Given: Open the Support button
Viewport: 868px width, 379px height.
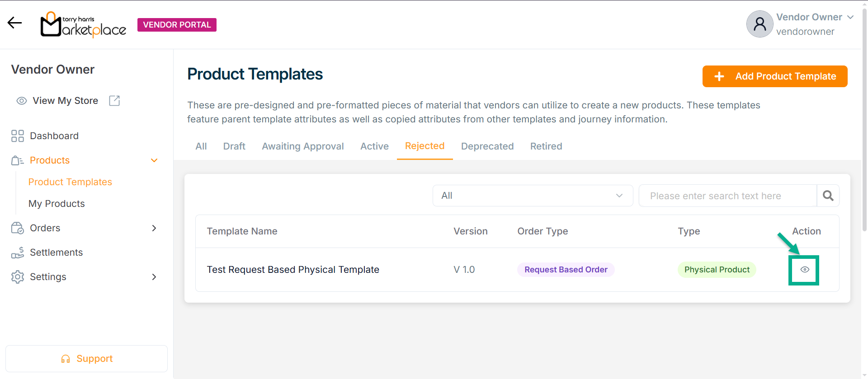Looking at the screenshot, I should click(x=86, y=359).
